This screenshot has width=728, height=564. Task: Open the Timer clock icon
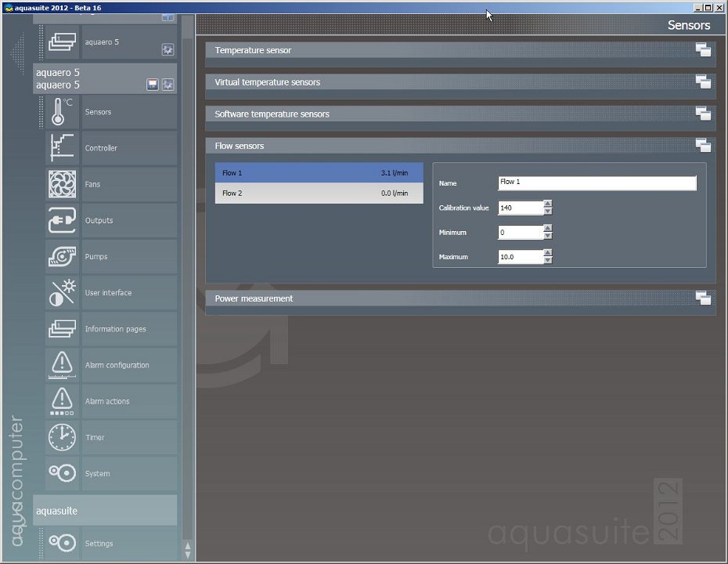click(62, 438)
